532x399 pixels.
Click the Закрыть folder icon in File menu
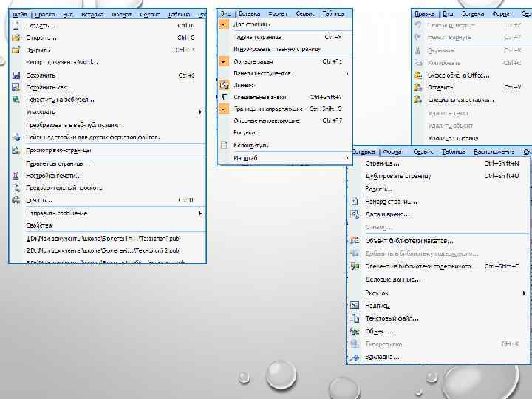pyautogui.click(x=16, y=50)
